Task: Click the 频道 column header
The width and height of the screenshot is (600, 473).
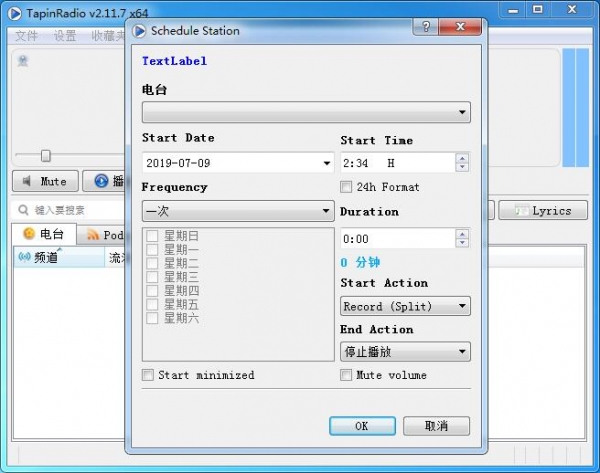Action: [x=59, y=257]
